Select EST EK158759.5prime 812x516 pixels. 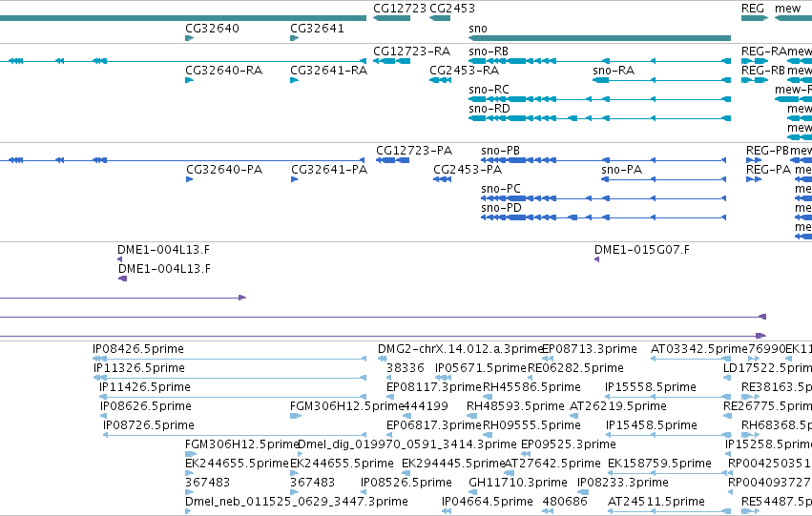click(x=669, y=473)
